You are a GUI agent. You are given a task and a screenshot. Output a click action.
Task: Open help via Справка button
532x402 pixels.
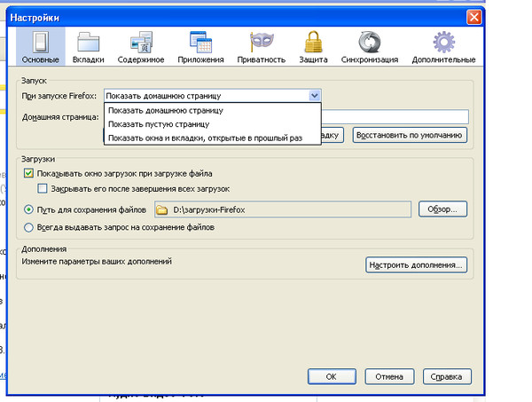(447, 376)
